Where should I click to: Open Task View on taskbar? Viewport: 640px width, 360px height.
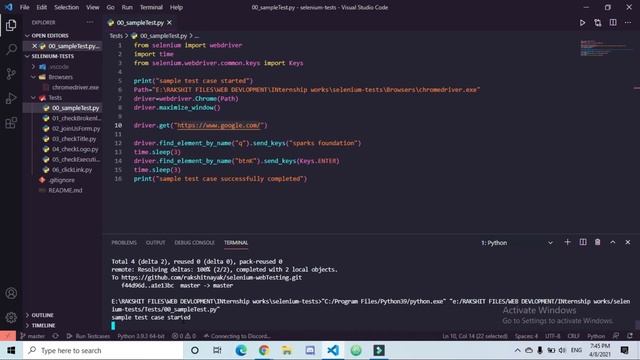click(x=217, y=351)
